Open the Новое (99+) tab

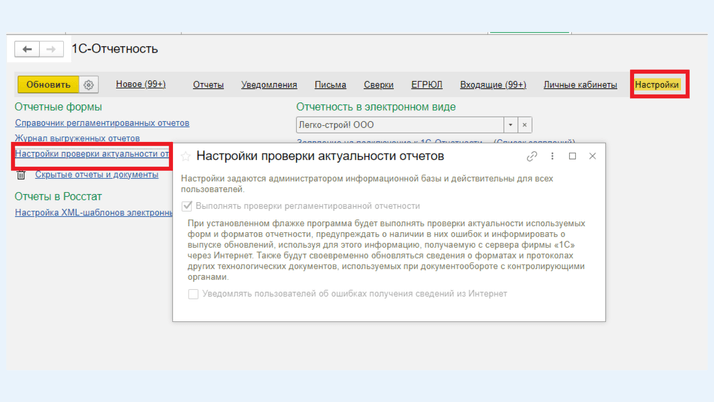coord(141,84)
